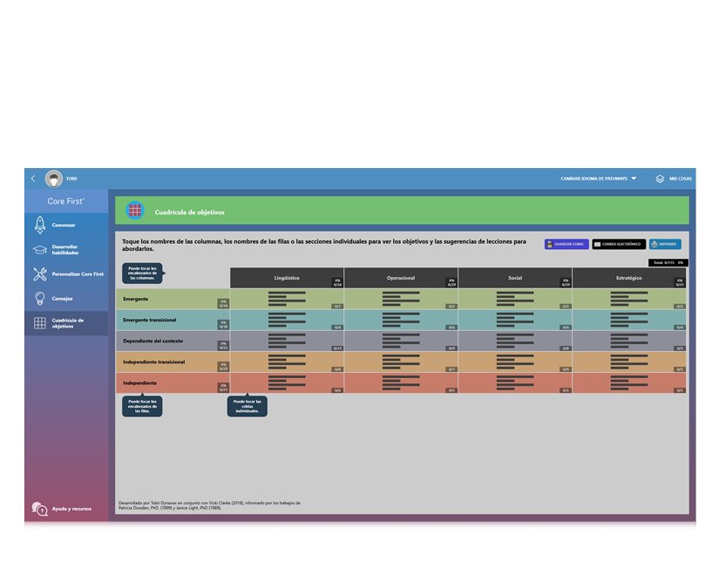The width and height of the screenshot is (719, 588).
Task: Click the Total 0/115 progress indicator
Action: (668, 261)
